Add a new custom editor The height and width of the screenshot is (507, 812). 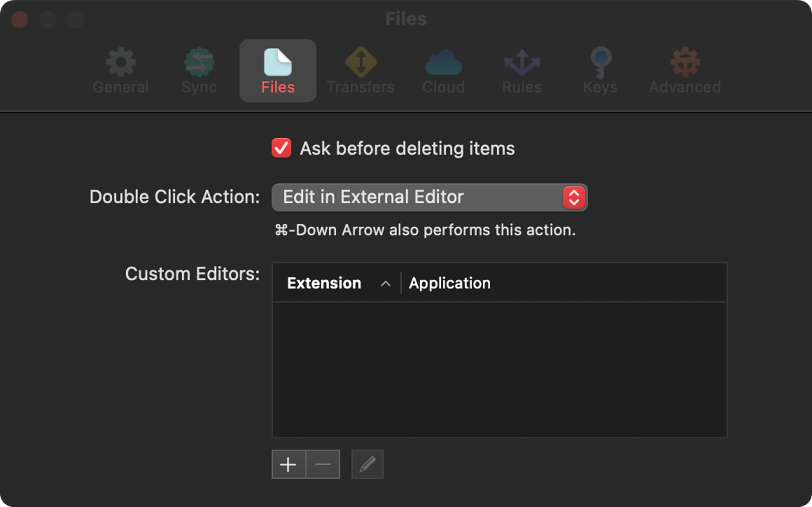click(x=288, y=464)
